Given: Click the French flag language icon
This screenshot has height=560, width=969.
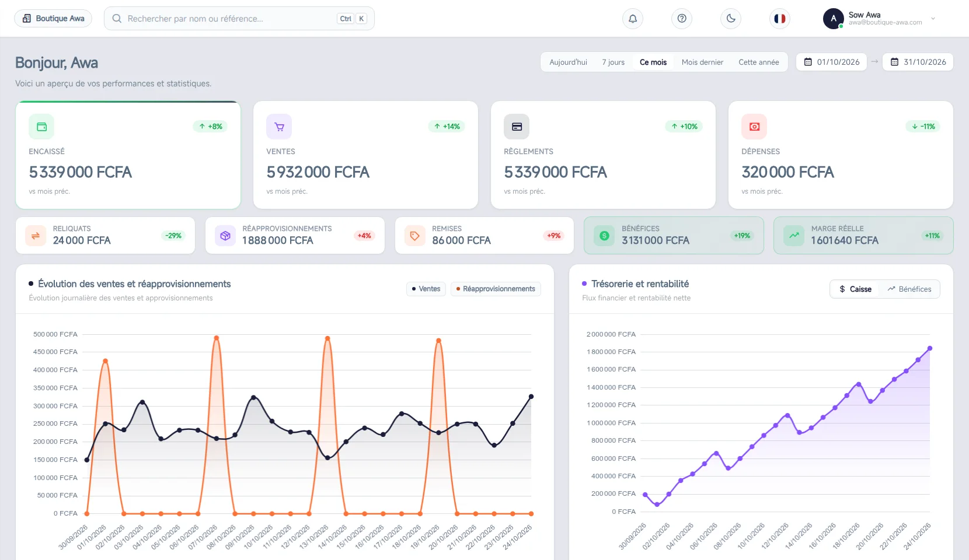Looking at the screenshot, I should pyautogui.click(x=780, y=19).
